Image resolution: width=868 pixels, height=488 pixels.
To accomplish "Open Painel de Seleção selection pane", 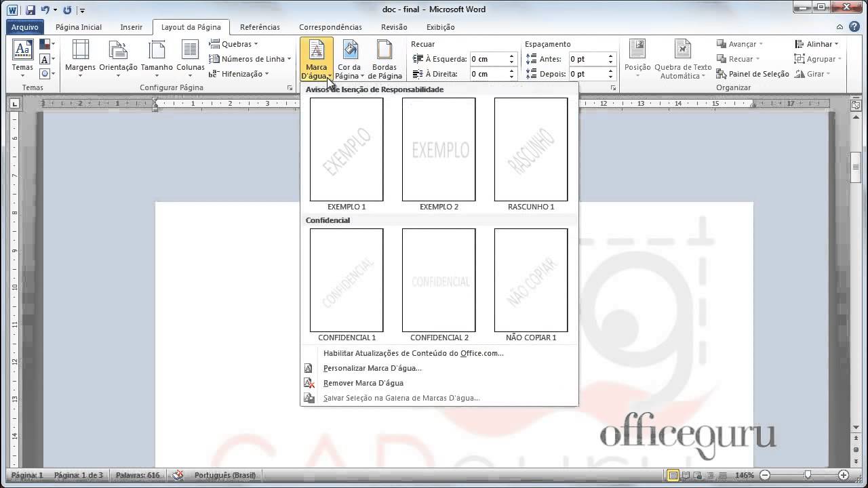I will tap(753, 74).
